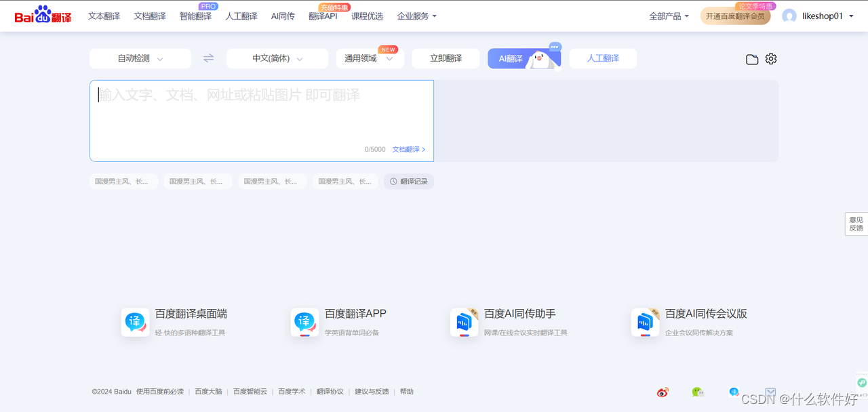Open the 中文(简体) target language dropdown

point(277,58)
